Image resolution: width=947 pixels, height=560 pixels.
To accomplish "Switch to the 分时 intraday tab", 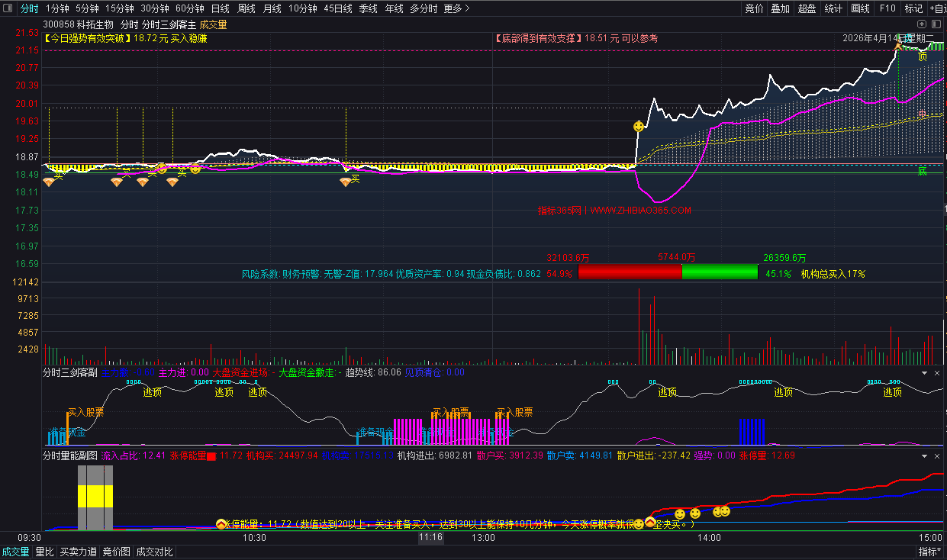I will pos(29,8).
